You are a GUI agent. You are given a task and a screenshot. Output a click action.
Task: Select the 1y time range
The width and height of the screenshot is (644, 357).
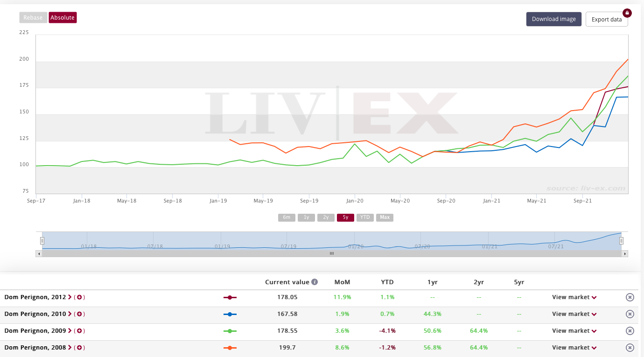[x=306, y=217]
